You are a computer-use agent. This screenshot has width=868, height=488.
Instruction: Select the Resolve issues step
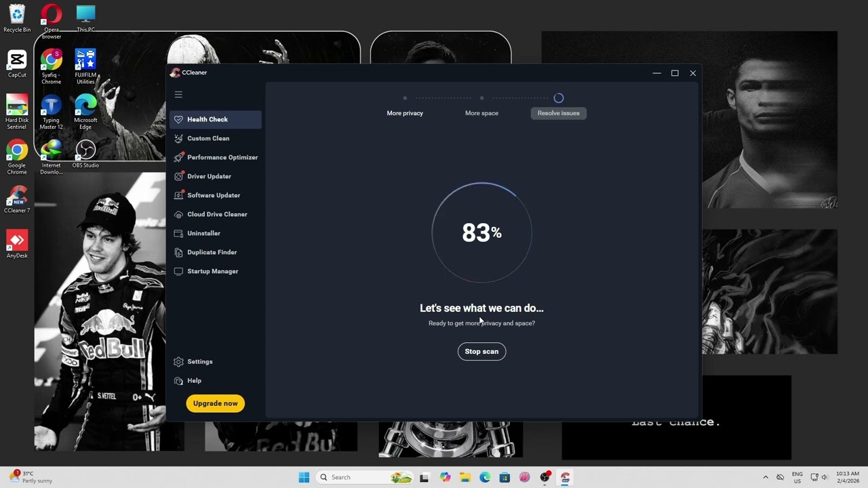coord(558,113)
